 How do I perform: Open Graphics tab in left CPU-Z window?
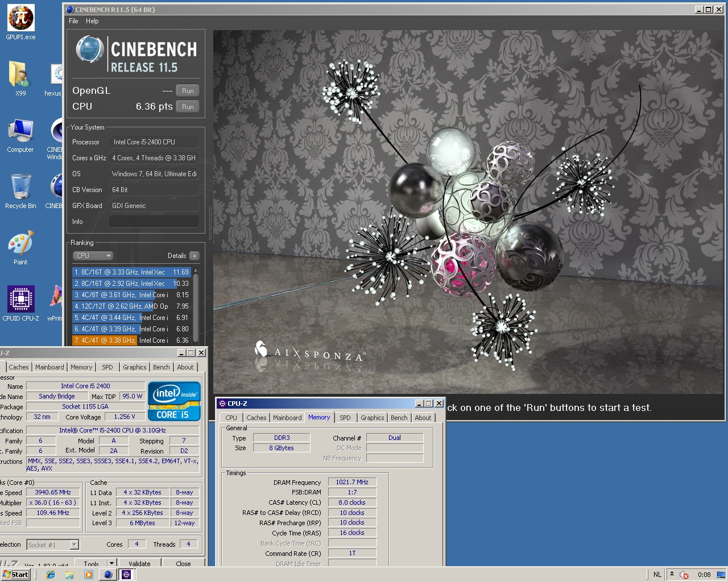135,367
